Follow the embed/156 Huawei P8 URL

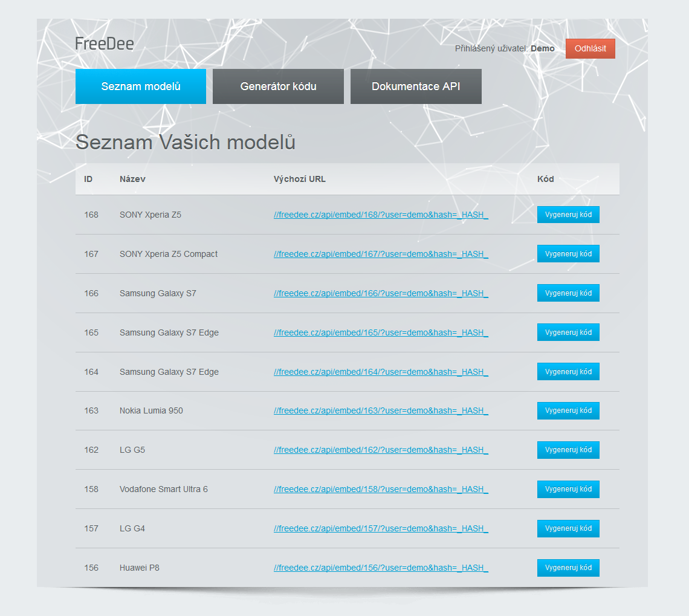pos(381,568)
